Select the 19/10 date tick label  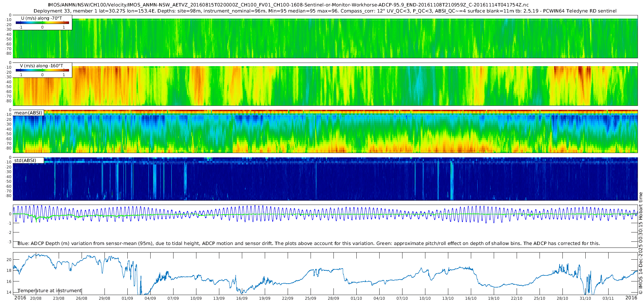[x=494, y=298]
